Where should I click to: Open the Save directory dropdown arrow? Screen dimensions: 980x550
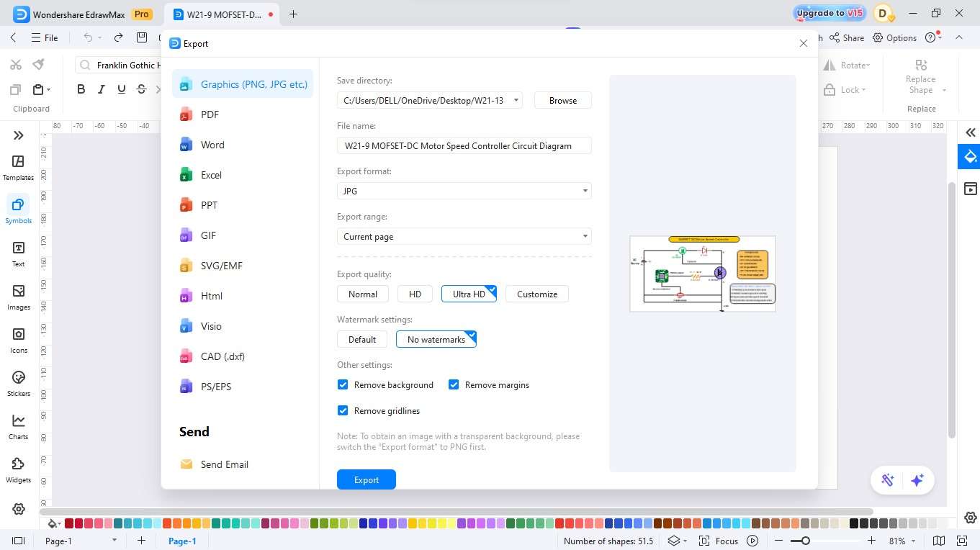click(x=516, y=100)
